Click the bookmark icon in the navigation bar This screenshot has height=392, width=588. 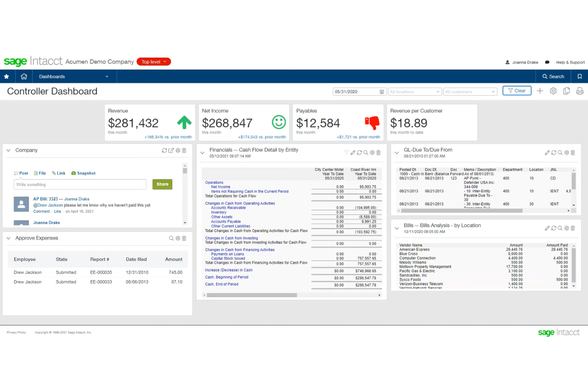[x=580, y=76]
